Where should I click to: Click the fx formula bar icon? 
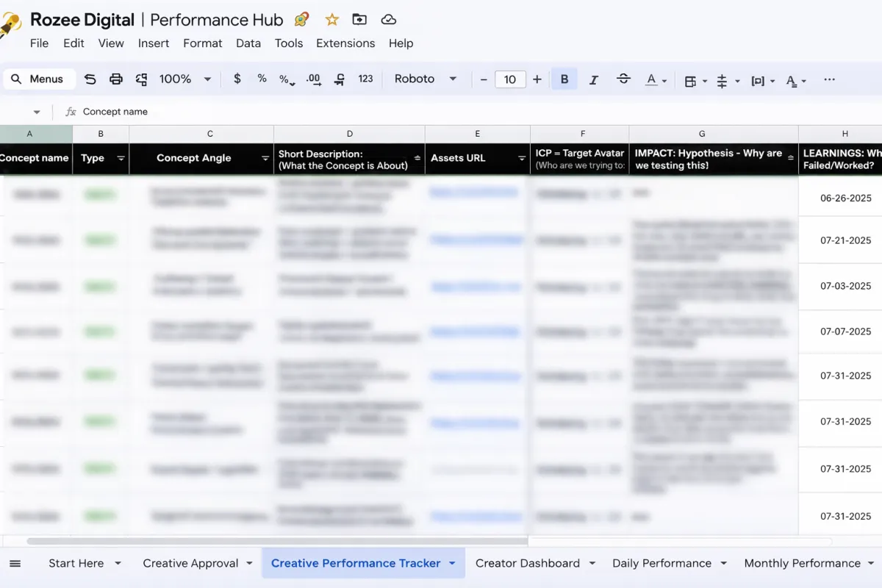pyautogui.click(x=71, y=112)
